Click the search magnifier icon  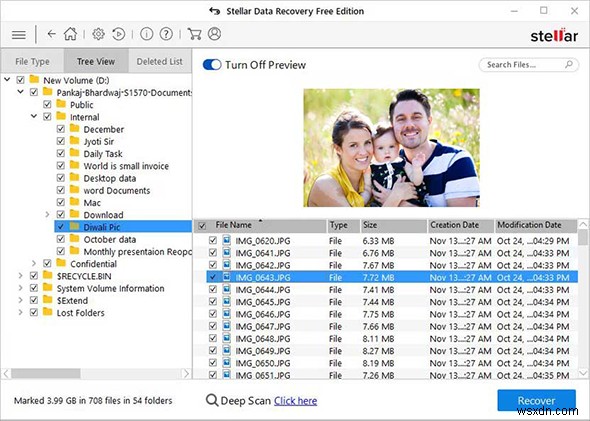tap(569, 64)
